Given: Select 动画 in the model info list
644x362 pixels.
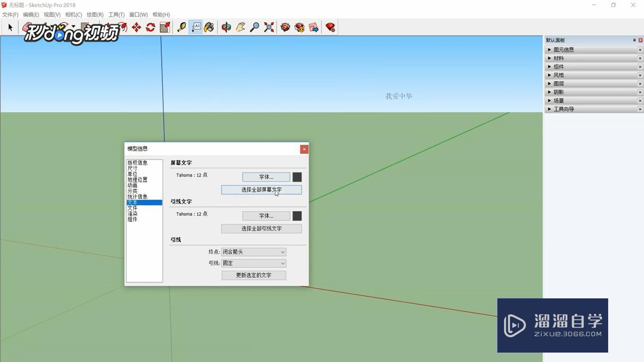Looking at the screenshot, I should tap(132, 185).
